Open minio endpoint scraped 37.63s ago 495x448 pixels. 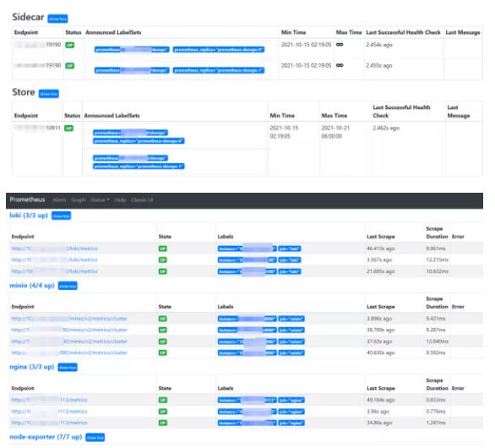tap(69, 341)
